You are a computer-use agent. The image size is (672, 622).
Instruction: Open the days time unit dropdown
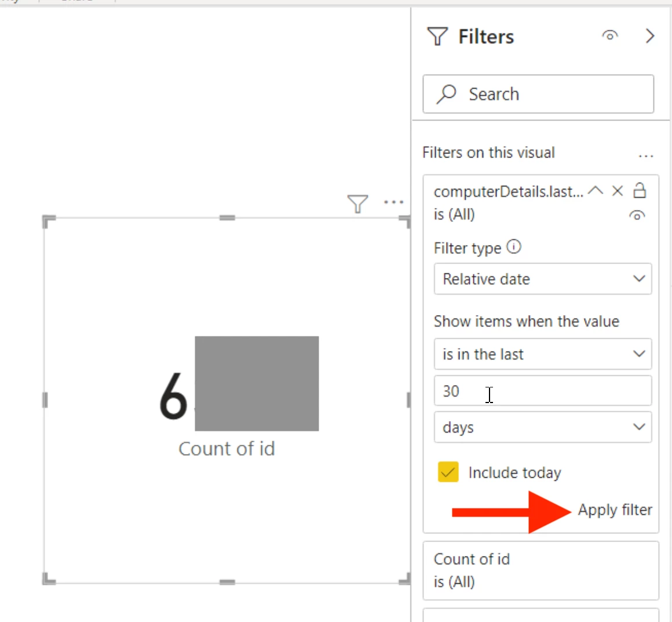pos(543,427)
